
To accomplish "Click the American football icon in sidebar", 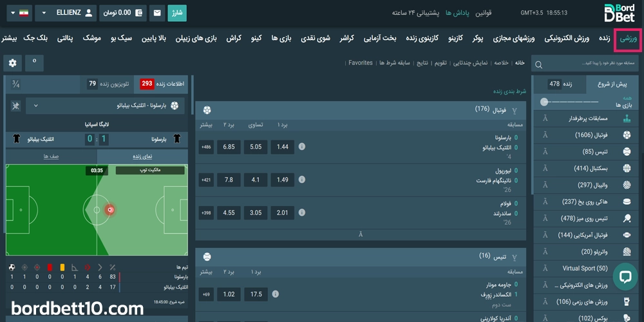I will [x=627, y=235].
